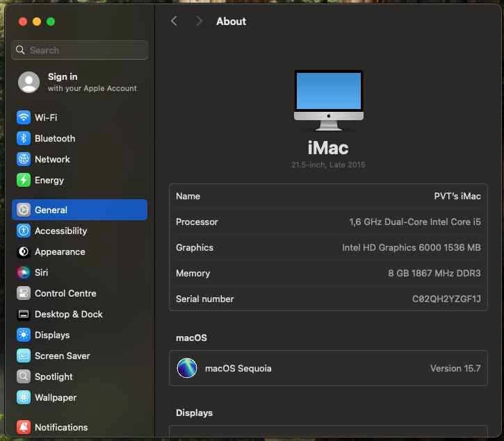Image resolution: width=504 pixels, height=441 pixels.
Task: Click the macOS Sequoia version row
Action: [x=328, y=368]
